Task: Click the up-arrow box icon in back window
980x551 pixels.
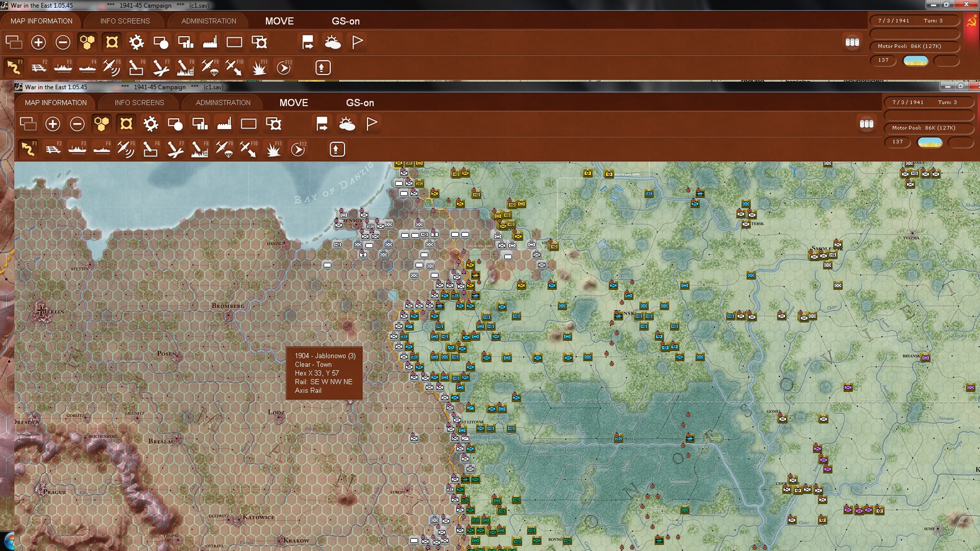Action: (323, 67)
